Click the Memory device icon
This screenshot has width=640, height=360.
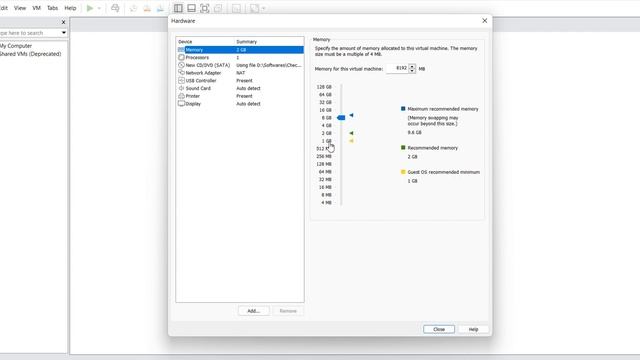pos(181,50)
